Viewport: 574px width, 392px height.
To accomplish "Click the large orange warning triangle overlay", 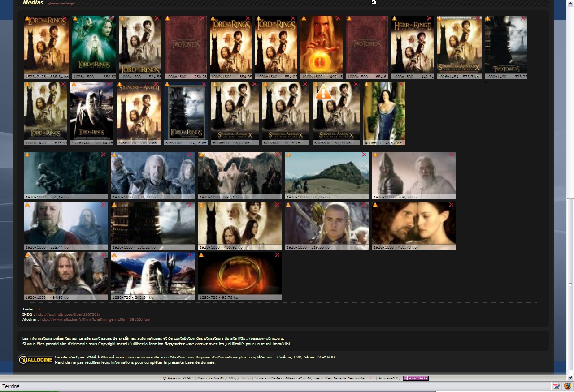I will 323,92.
